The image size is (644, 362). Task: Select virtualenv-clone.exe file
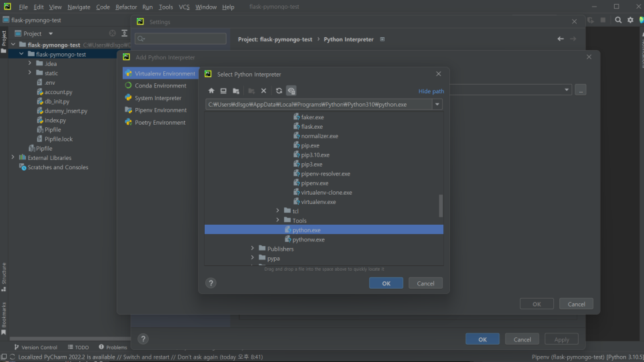tap(323, 192)
